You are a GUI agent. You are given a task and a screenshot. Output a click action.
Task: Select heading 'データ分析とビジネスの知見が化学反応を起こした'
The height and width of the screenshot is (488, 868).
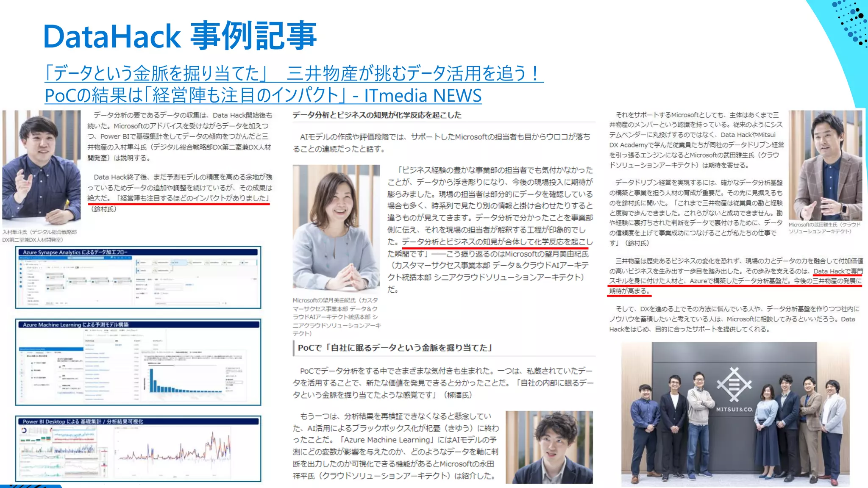(x=377, y=115)
